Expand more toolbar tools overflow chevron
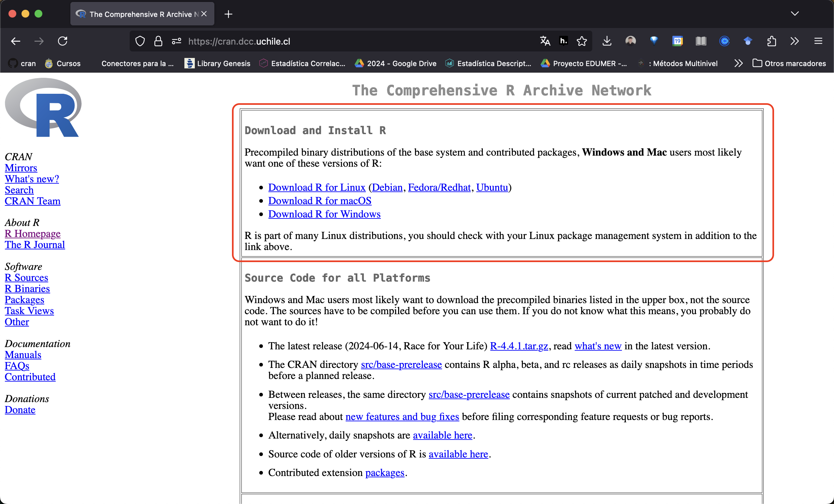 click(794, 41)
